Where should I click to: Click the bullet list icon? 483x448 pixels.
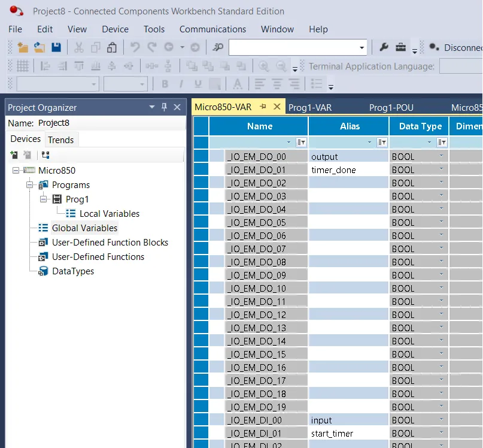tap(317, 84)
